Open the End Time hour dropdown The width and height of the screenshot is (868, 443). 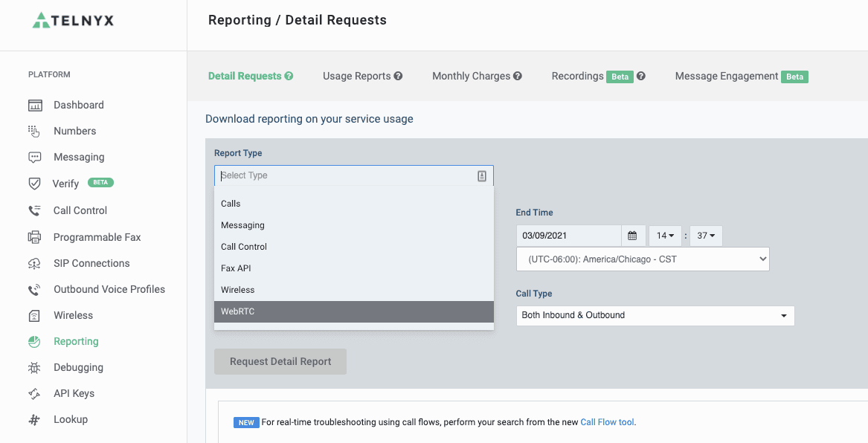point(665,236)
